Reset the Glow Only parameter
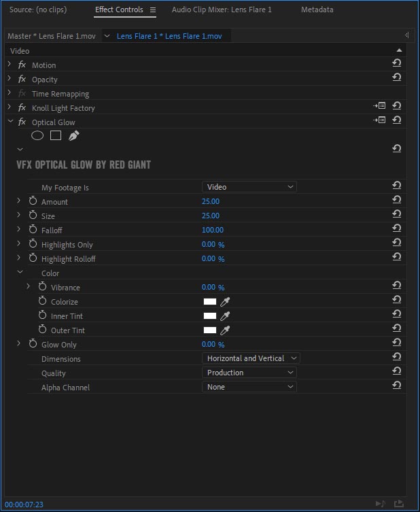This screenshot has width=420, height=512. (x=396, y=342)
